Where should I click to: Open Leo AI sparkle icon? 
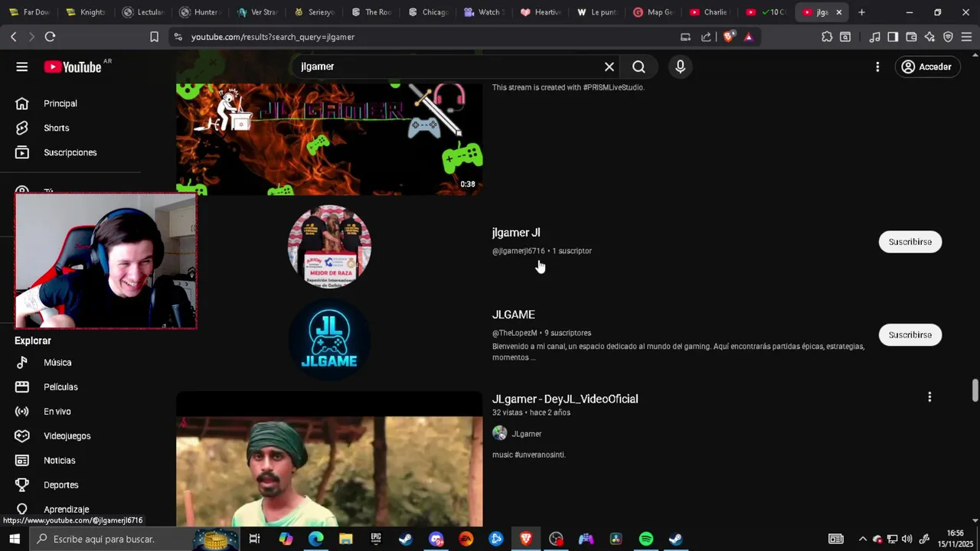pyautogui.click(x=929, y=37)
